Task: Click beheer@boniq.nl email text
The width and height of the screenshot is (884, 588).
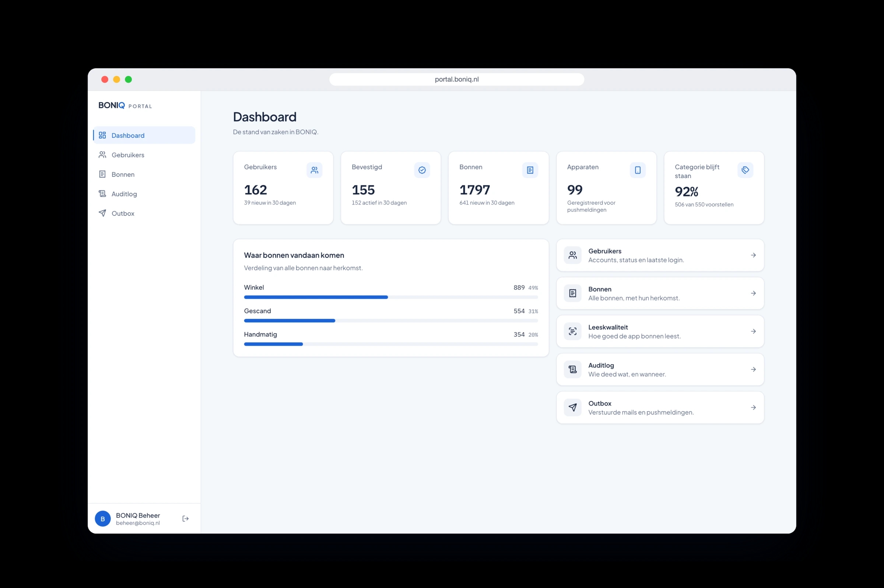Action: 138,523
